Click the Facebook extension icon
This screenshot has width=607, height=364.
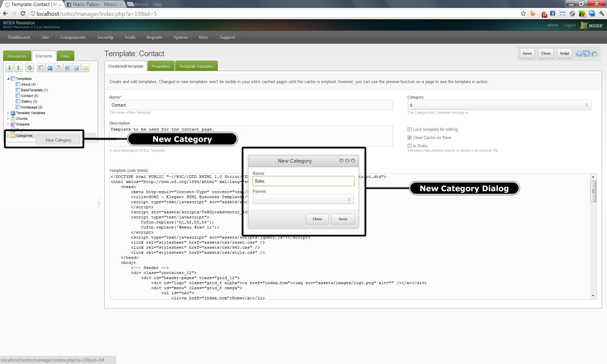pyautogui.click(x=553, y=13)
